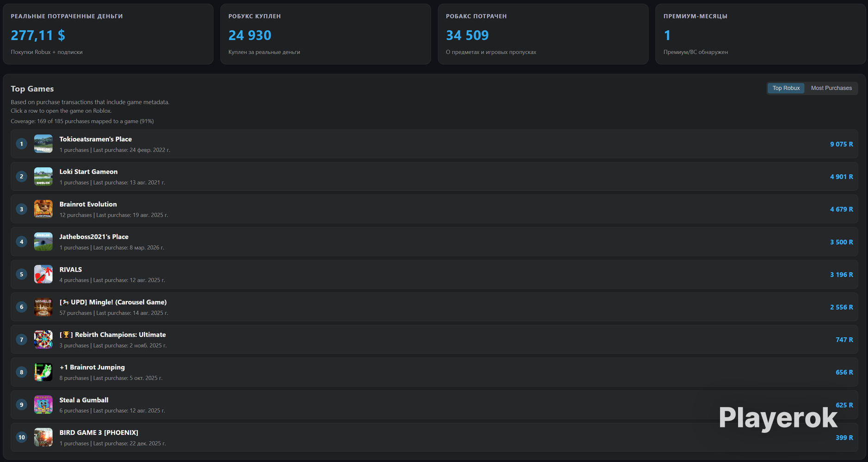Open the RIVALS game title
Screen dimensions: 868x462
coord(70,269)
